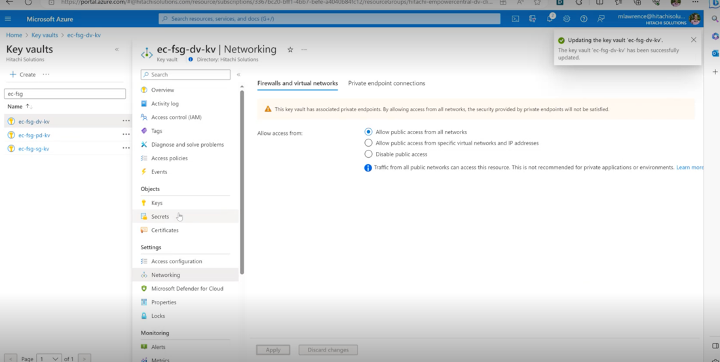This screenshot has height=362, width=720.
Task: Collapse the Key vaults list panel
Action: [117, 49]
